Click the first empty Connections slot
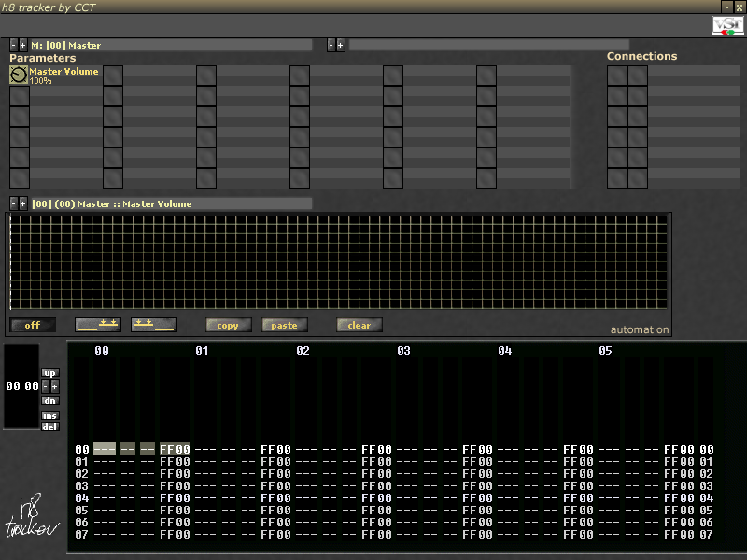747x560 pixels. [617, 76]
